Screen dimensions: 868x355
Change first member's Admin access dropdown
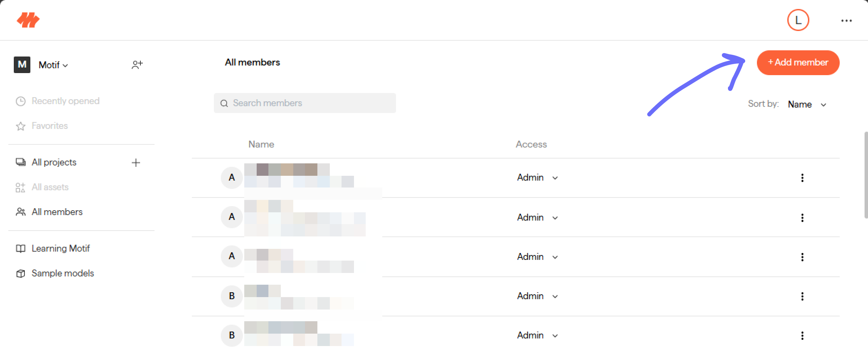[537, 178]
